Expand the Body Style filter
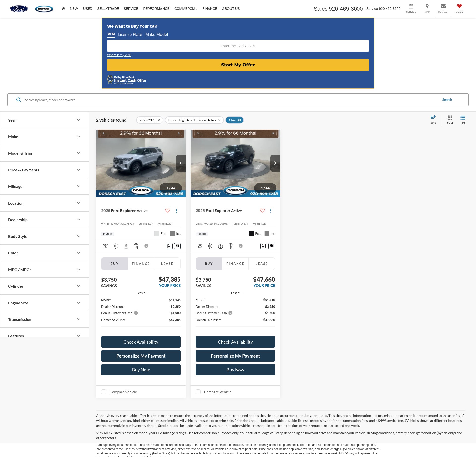 point(45,236)
